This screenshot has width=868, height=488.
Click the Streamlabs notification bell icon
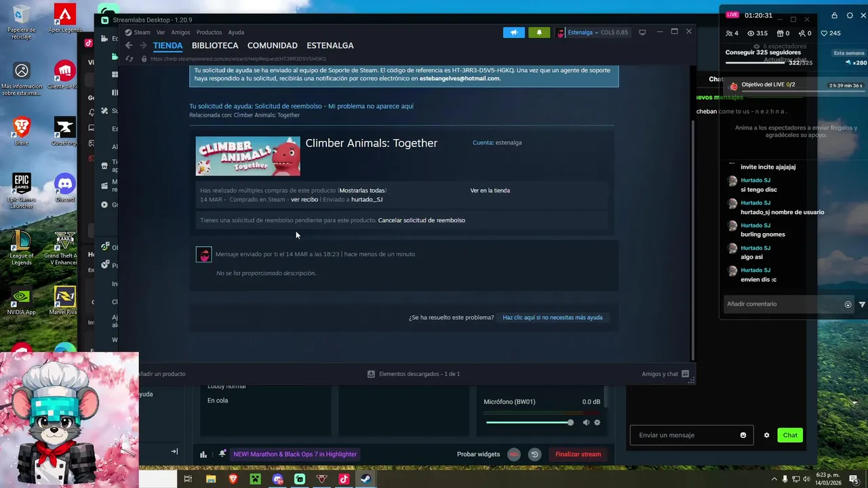click(222, 454)
